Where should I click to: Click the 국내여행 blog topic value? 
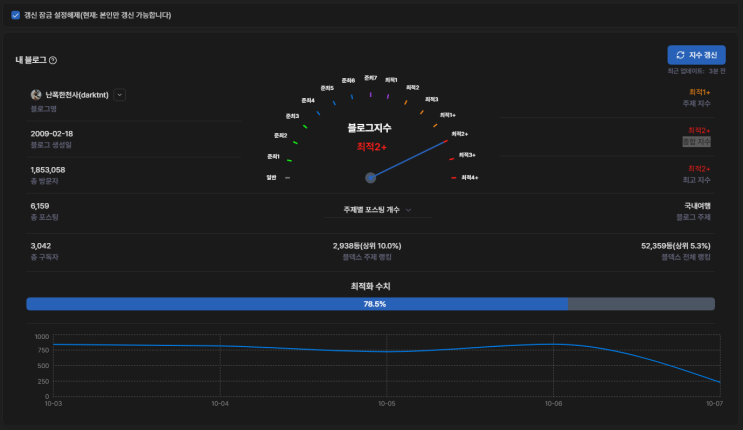point(698,206)
